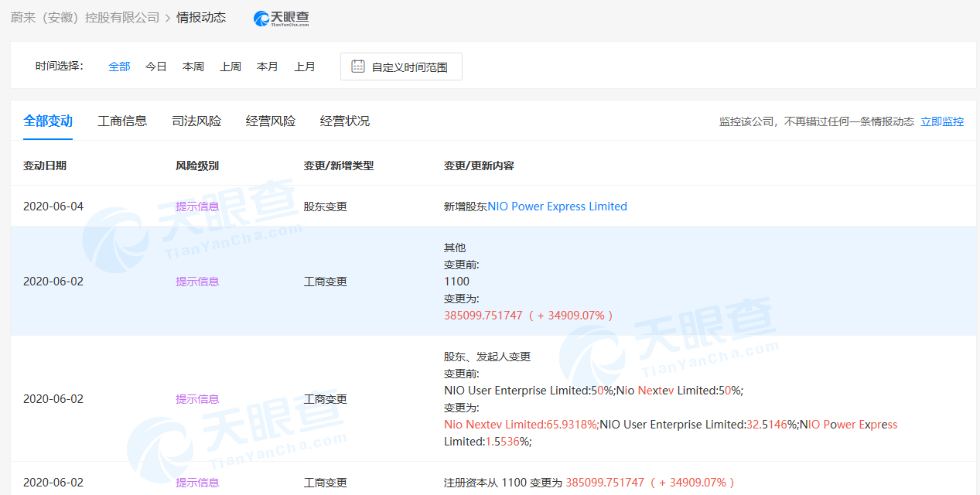Click 情报动态 breadcrumb text
980x495 pixels.
[x=201, y=17]
